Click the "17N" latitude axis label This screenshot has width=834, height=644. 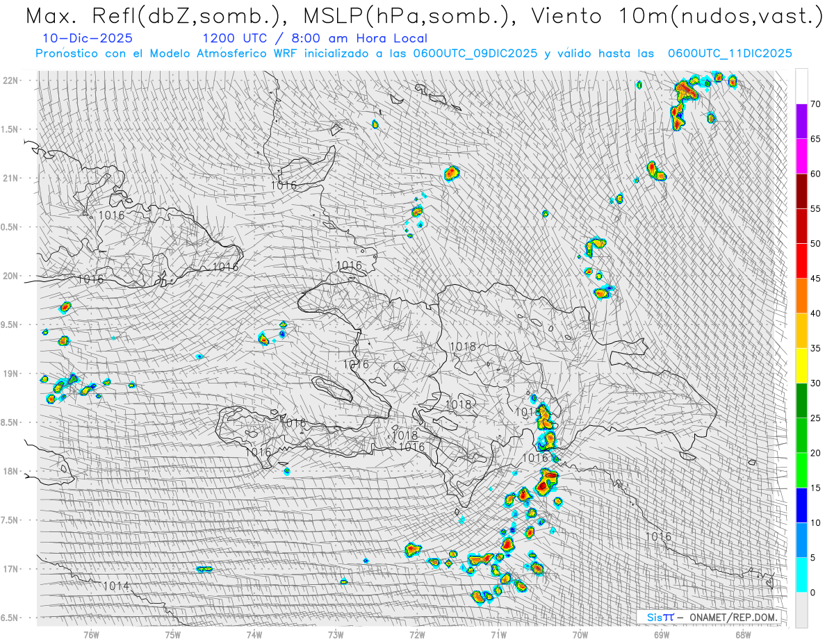pos(11,570)
